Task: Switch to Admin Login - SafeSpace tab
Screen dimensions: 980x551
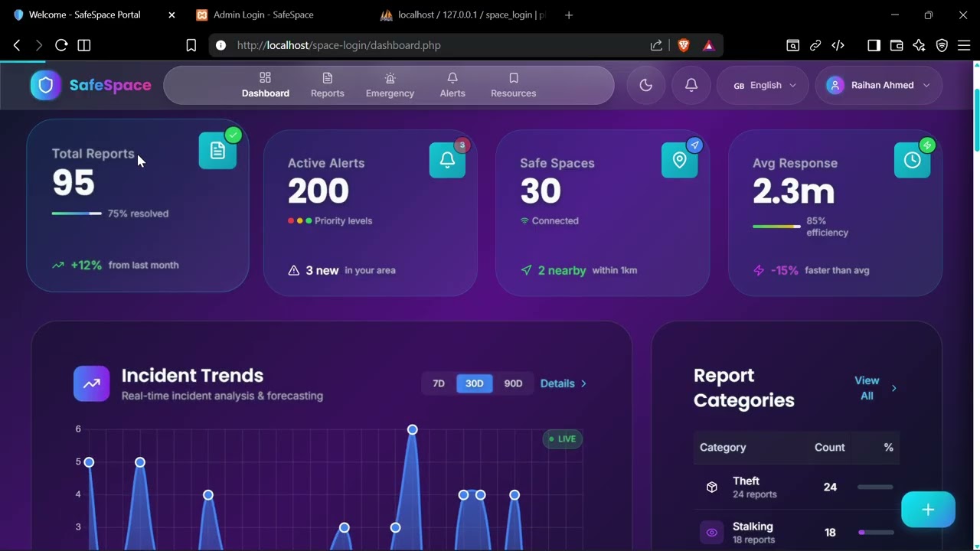Action: tap(264, 15)
